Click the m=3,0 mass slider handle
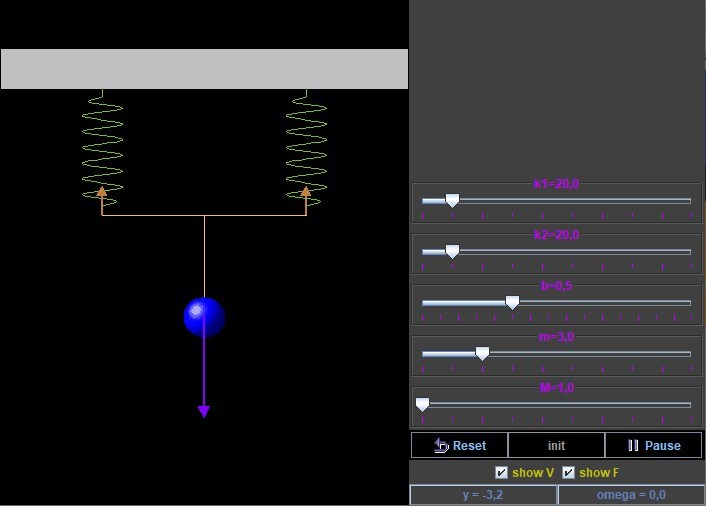 482,354
